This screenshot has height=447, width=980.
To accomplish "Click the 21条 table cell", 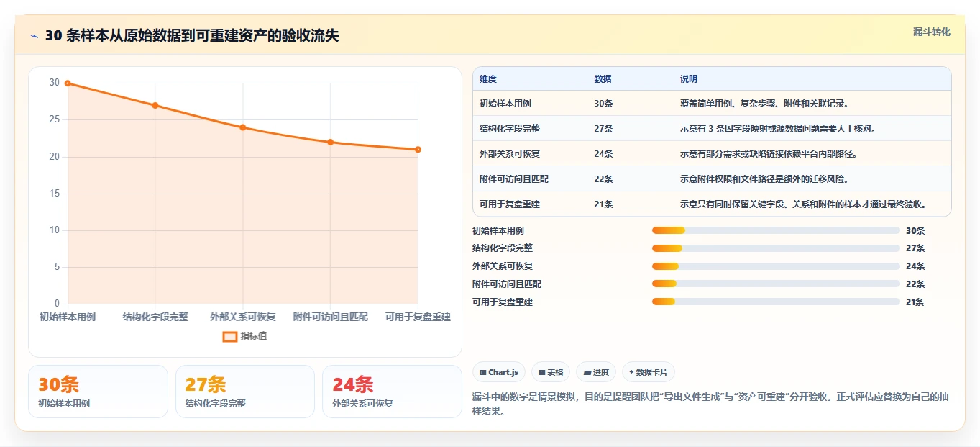I will tap(630, 204).
